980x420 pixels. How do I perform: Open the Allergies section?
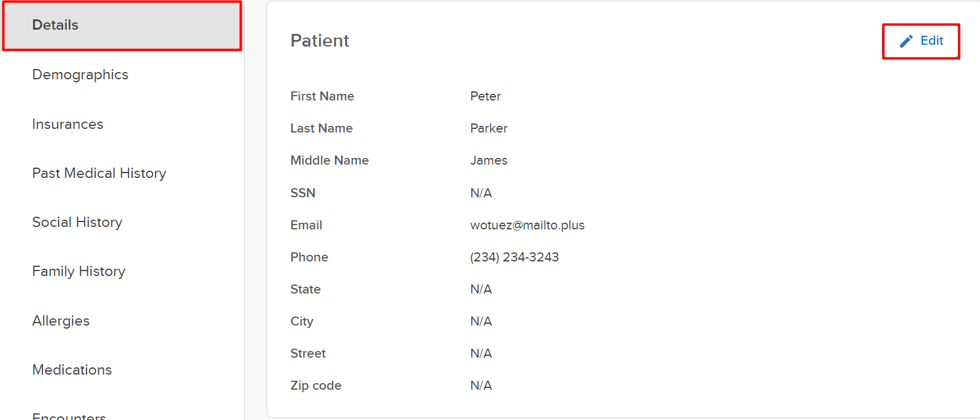click(61, 321)
